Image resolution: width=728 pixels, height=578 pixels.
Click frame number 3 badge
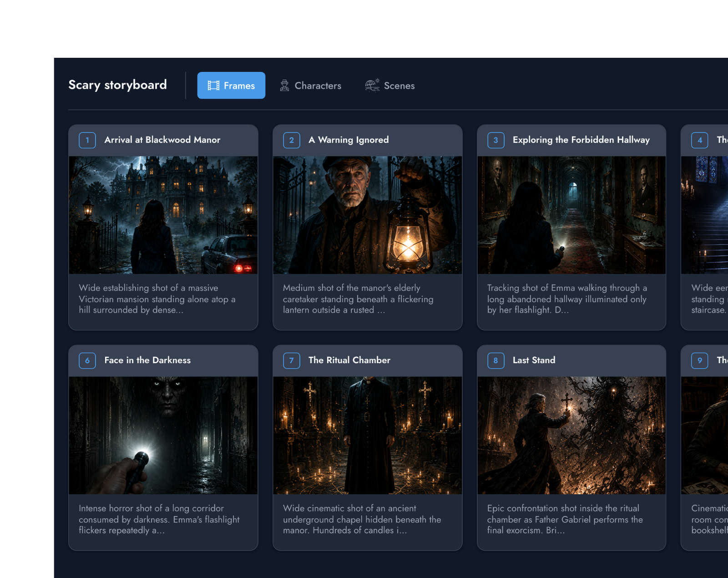(496, 140)
